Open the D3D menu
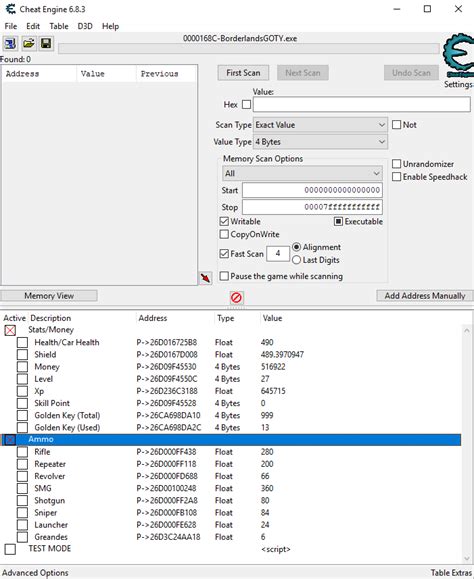 tap(85, 26)
